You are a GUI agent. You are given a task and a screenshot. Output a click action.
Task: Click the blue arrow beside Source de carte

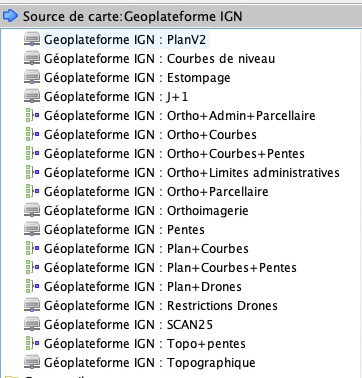tap(10, 16)
